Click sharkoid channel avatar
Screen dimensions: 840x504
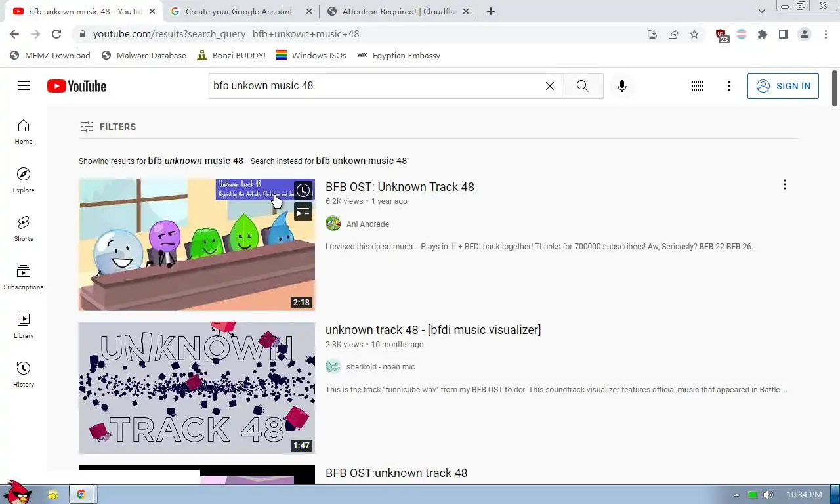click(x=333, y=366)
